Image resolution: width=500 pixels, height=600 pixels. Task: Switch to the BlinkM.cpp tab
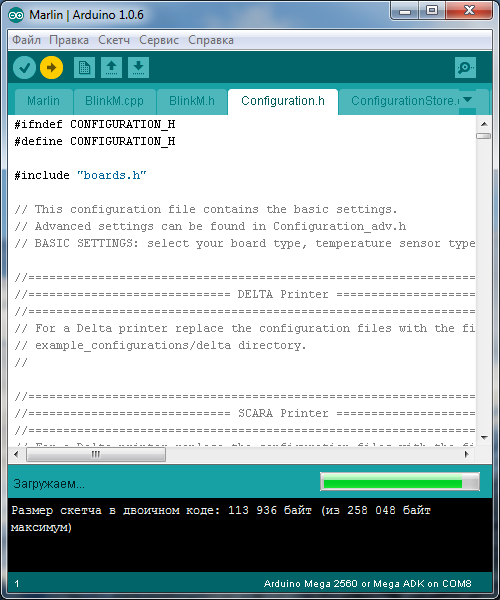tap(114, 101)
